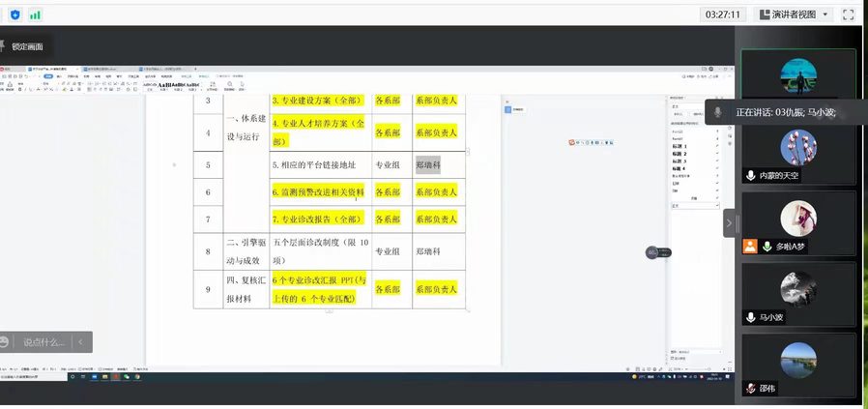Click the floating round widget in shared screen
The width and height of the screenshot is (868, 409).
[x=652, y=253]
